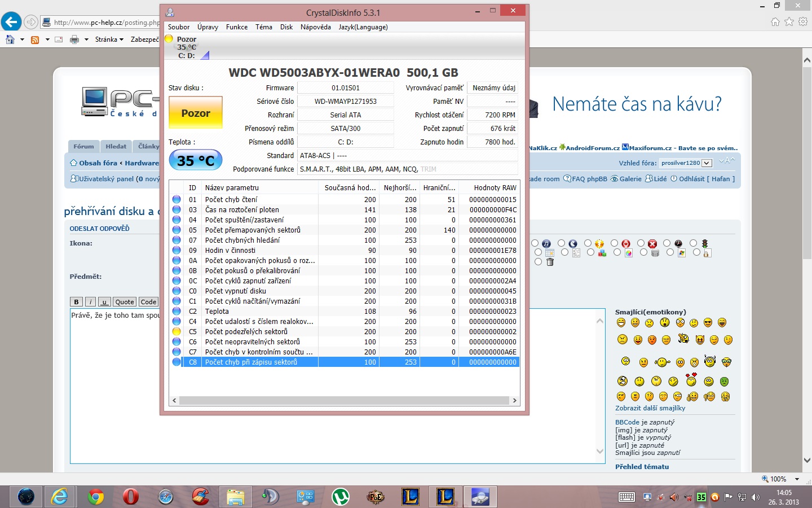Click the browser Tools gear icon
Image resolution: width=812 pixels, height=508 pixels.
tap(803, 21)
